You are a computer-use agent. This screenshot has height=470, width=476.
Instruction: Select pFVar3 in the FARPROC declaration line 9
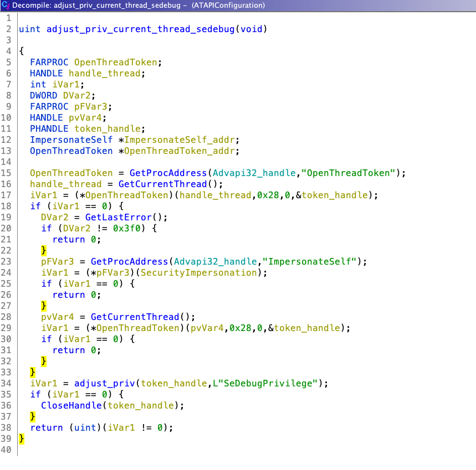pos(91,106)
